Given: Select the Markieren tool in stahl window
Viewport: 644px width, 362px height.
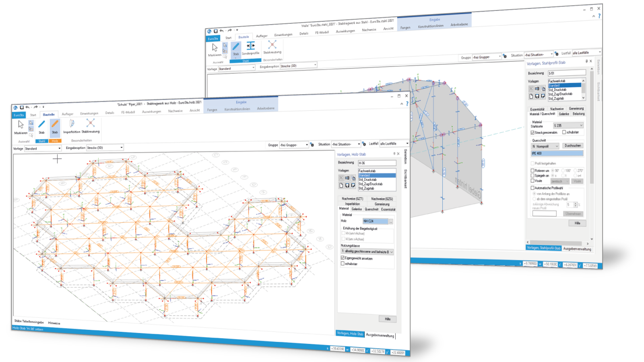Looking at the screenshot, I should [x=215, y=50].
